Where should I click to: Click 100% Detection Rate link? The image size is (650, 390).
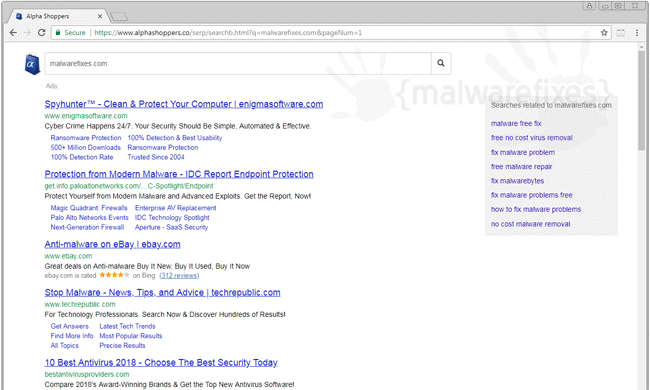(x=82, y=157)
